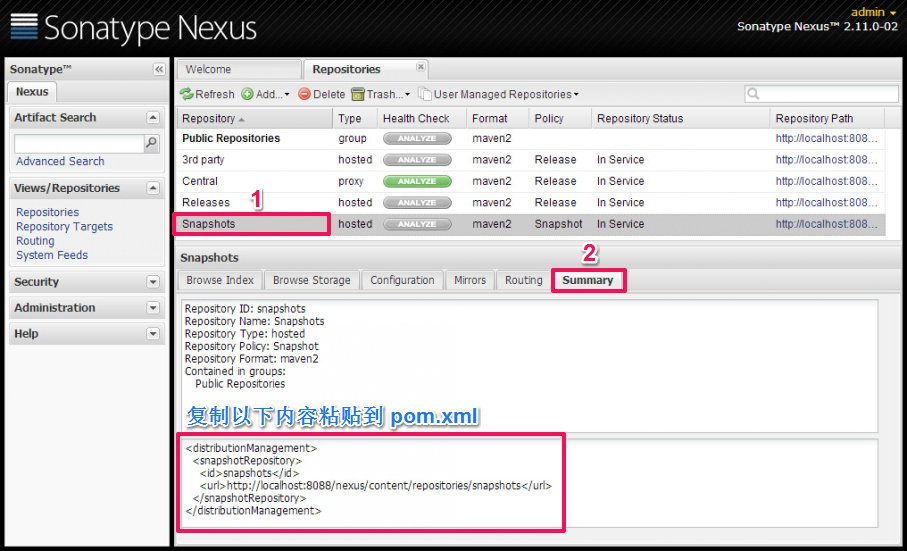Open the Mirrors tab
The height and width of the screenshot is (551, 907).
[x=470, y=280]
